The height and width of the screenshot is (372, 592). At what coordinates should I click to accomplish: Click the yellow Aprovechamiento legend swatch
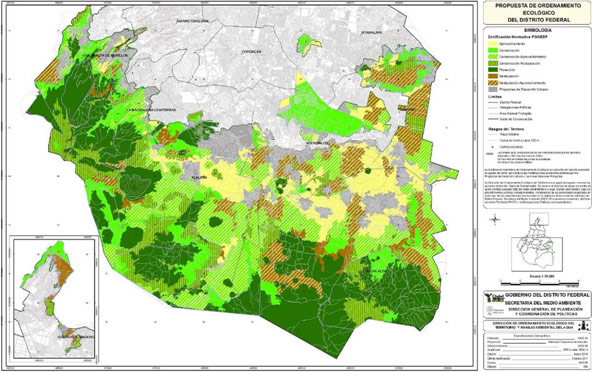(x=492, y=44)
